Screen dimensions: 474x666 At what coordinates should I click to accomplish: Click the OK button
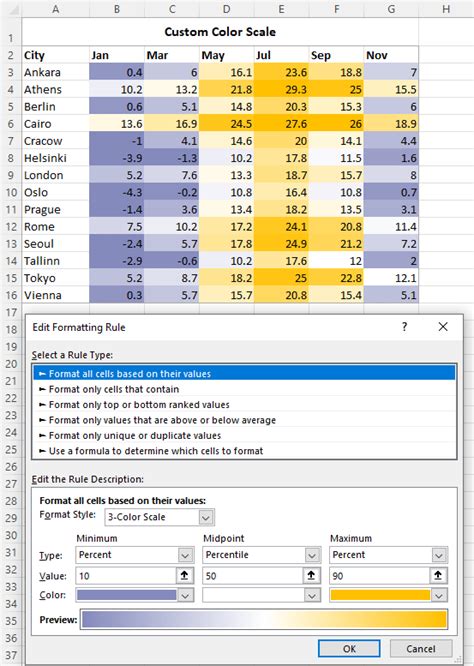pos(349,649)
